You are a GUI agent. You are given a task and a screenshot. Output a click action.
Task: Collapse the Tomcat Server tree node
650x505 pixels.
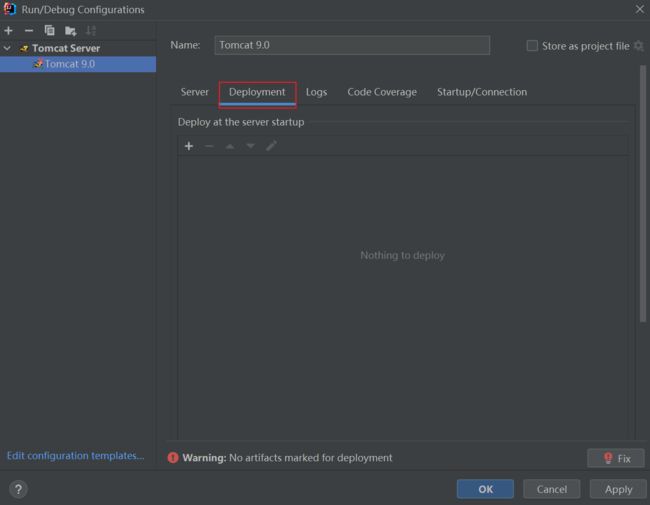tap(7, 48)
